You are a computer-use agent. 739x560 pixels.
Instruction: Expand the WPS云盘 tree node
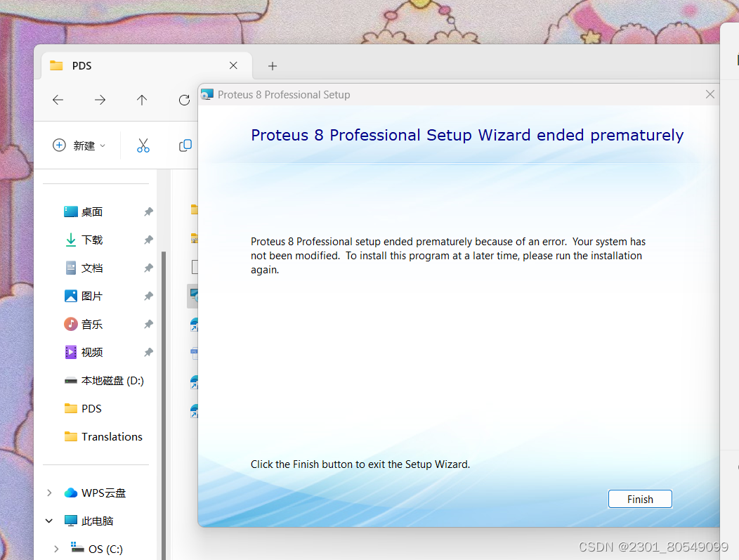(49, 493)
